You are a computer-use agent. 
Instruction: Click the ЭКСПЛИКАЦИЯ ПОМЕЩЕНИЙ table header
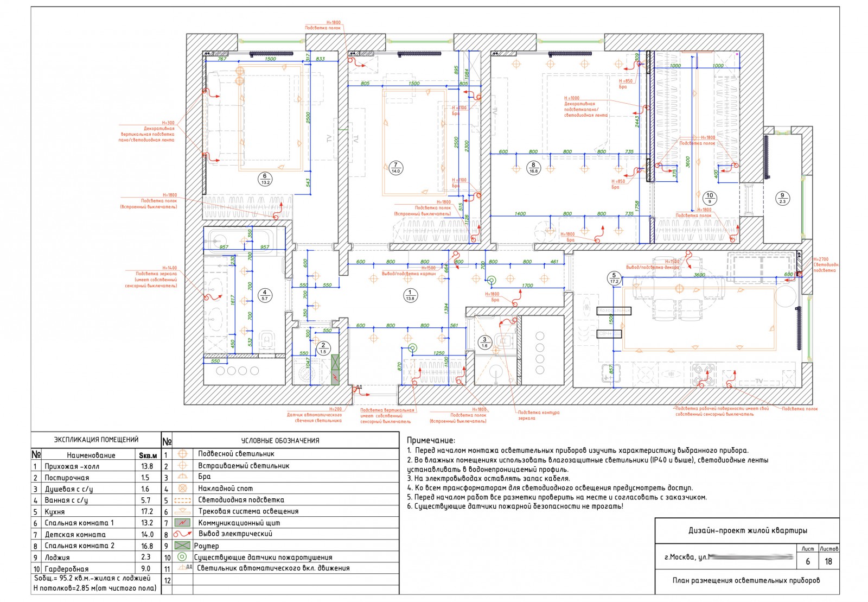point(96,440)
